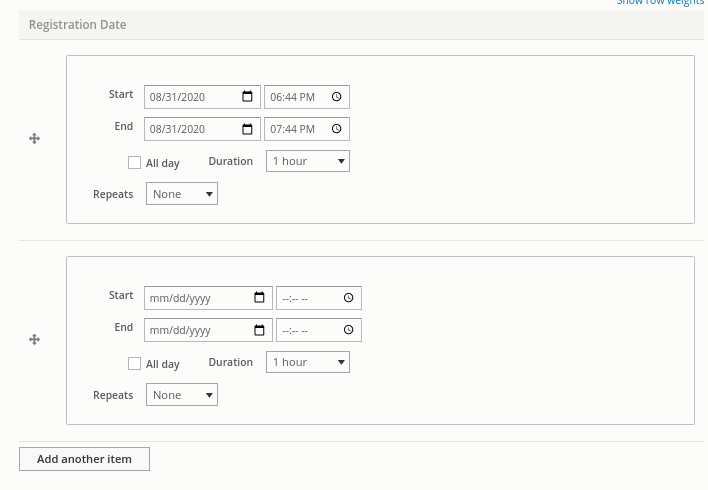Focus the empty End time field
The image size is (708, 490).
coord(319,330)
